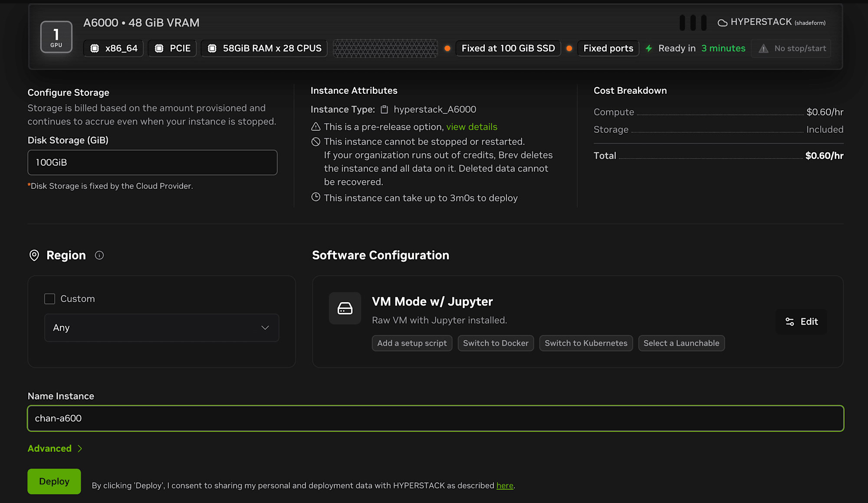Open the view details link
868x503 pixels.
472,127
